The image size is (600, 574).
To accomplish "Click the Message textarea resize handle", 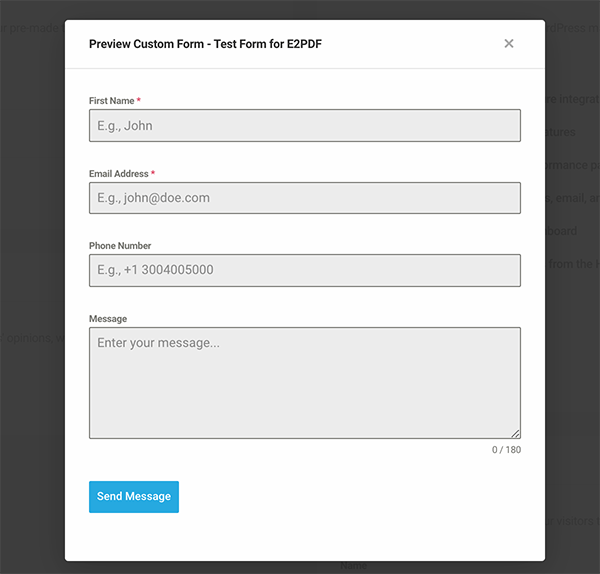I will (516, 433).
